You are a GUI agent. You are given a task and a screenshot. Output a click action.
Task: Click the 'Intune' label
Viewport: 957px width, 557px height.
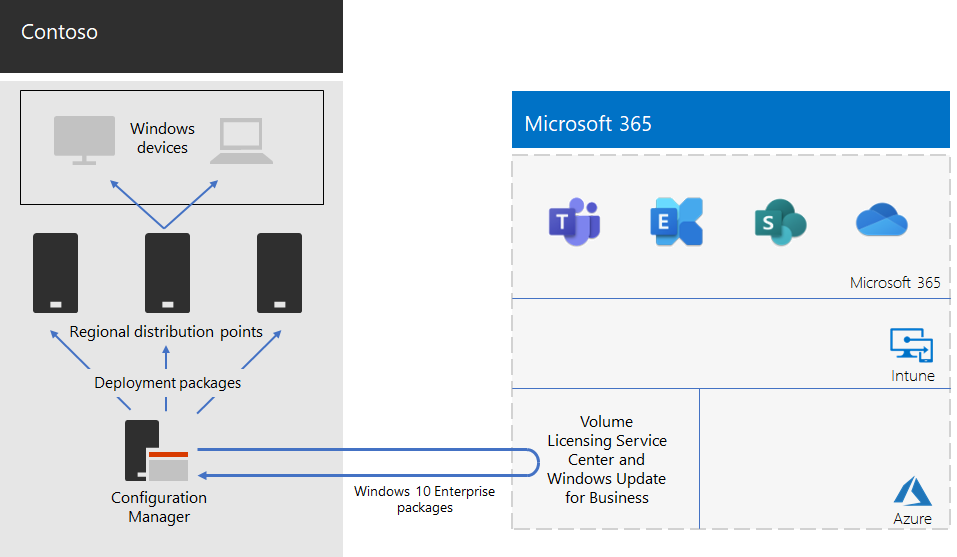(x=912, y=376)
